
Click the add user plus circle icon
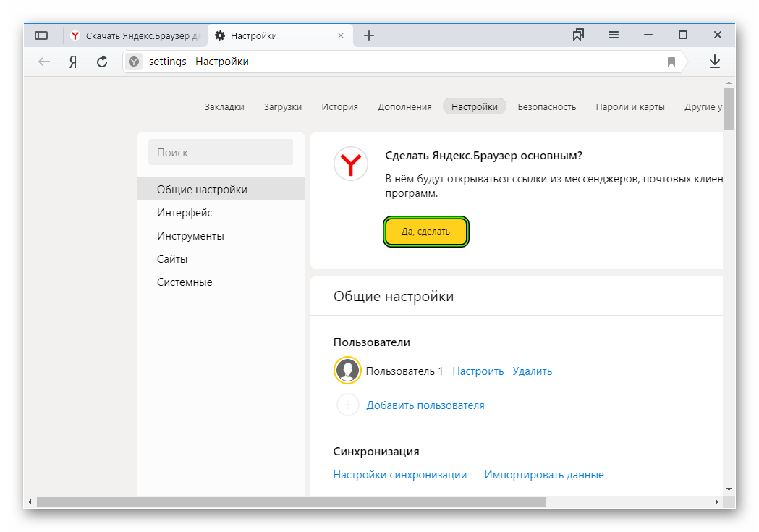347,405
